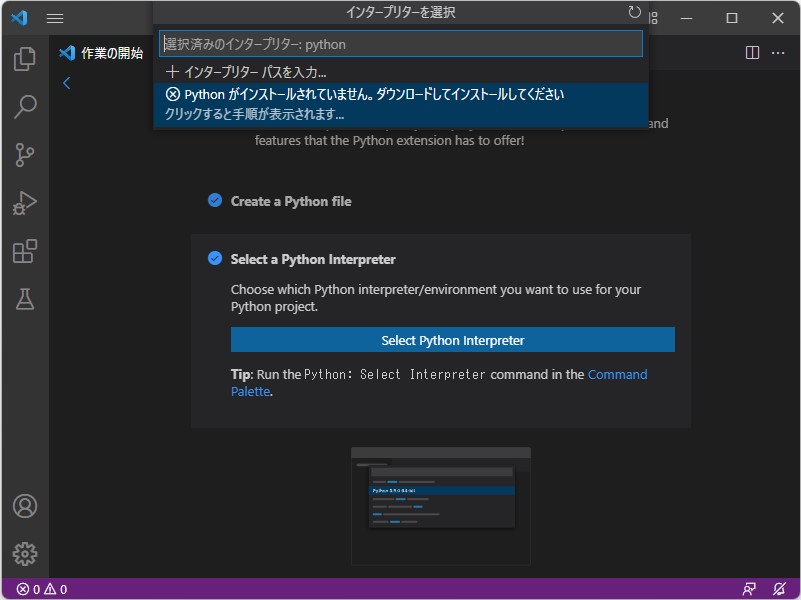Open the Explorer view in the activity bar
The image size is (801, 600).
24,60
